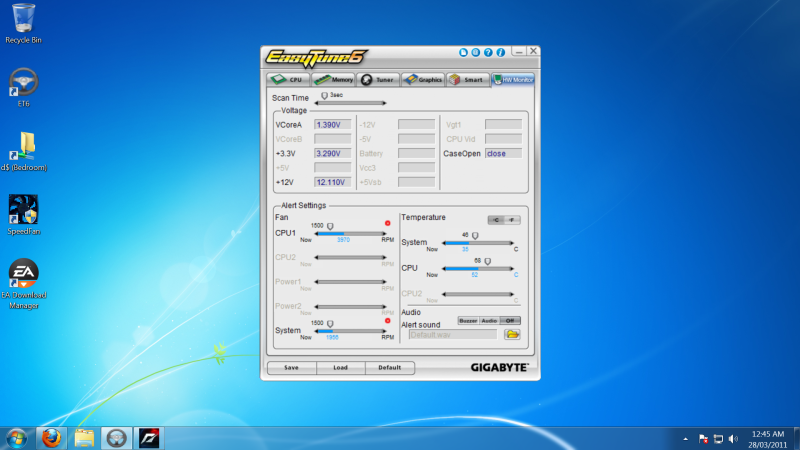Open the Graphics tab
This screenshot has height=450, width=800.
(x=423, y=80)
